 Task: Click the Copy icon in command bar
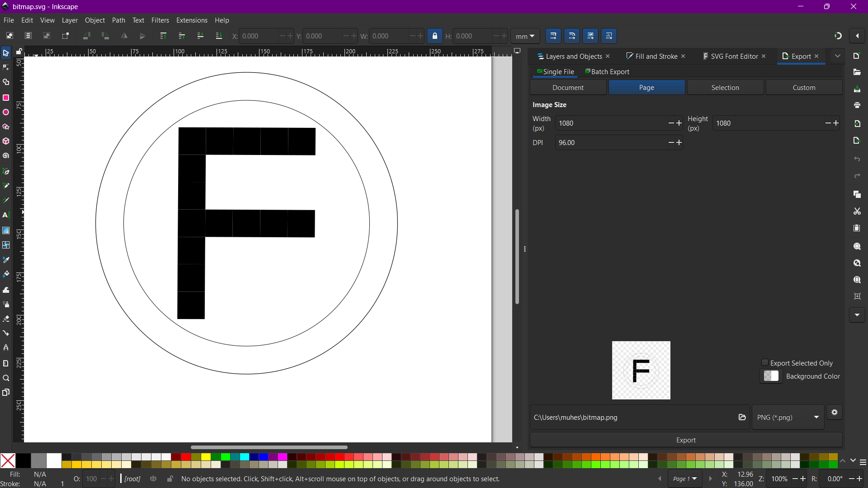pyautogui.click(x=857, y=194)
